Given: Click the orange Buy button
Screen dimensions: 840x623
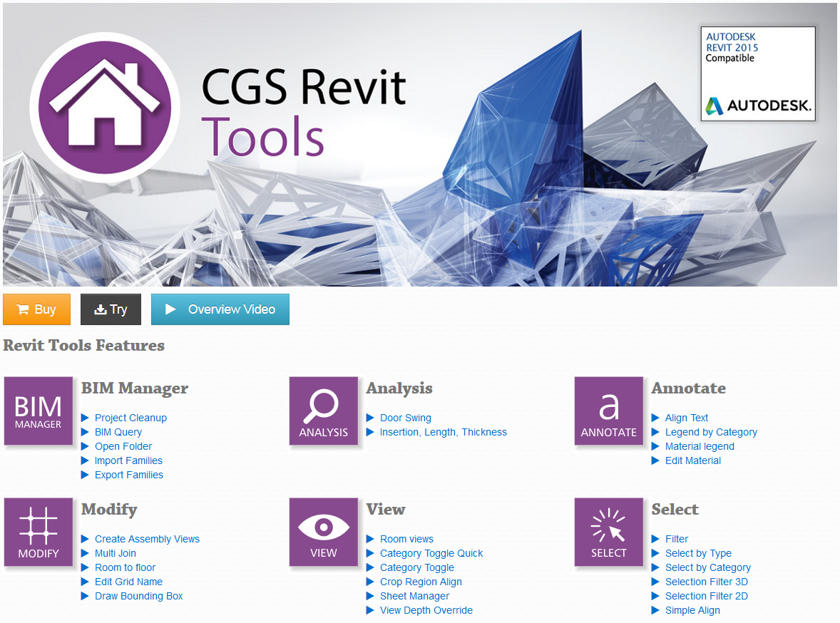Looking at the screenshot, I should point(36,309).
